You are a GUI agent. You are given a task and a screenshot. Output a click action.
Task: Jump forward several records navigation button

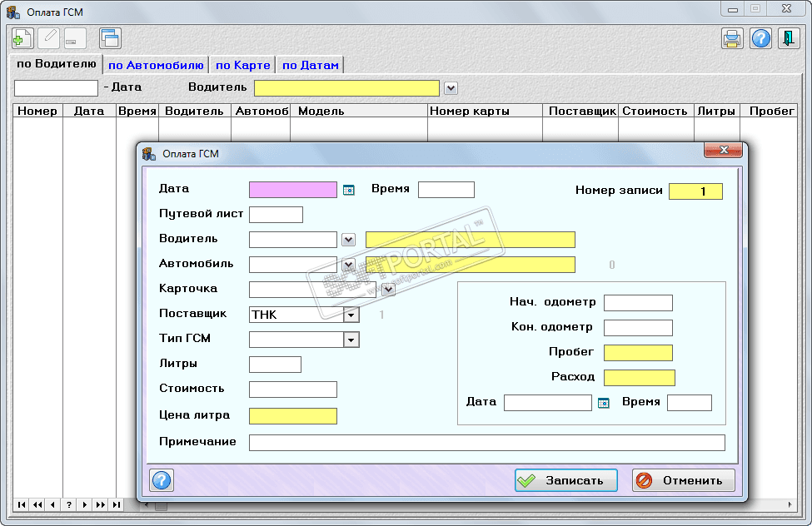coord(101,504)
